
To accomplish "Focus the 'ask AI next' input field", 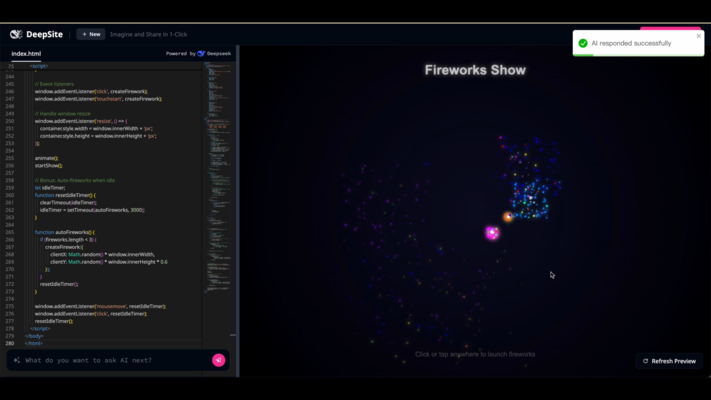I will click(x=110, y=360).
